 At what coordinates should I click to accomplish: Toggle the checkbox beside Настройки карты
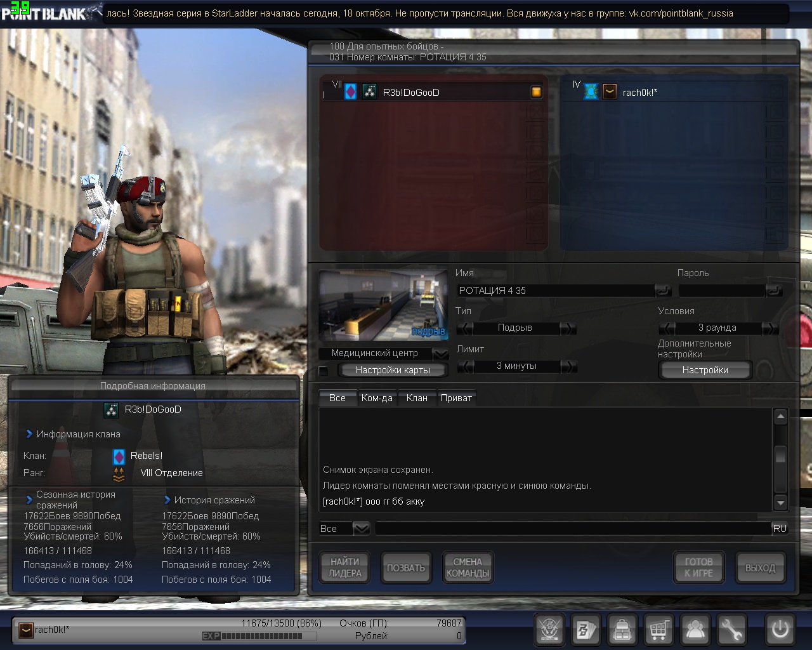click(x=324, y=371)
